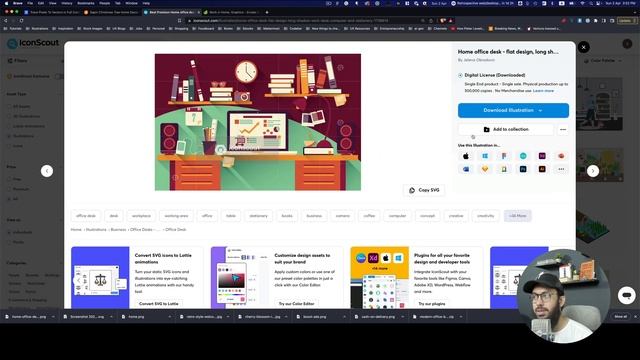Expand the '+35 More' tags button
Screen dimensions: 640x360
click(x=518, y=216)
